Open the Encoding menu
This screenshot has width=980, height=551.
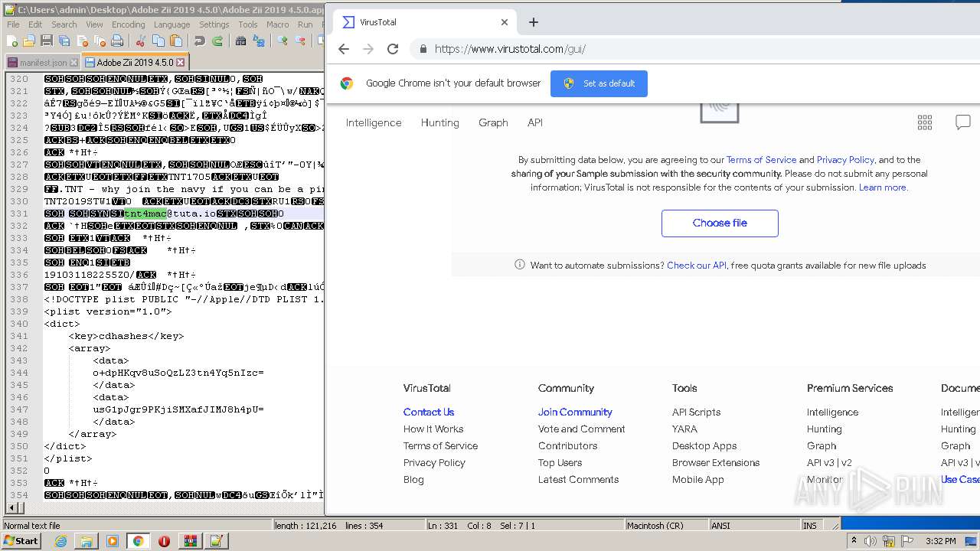129,24
